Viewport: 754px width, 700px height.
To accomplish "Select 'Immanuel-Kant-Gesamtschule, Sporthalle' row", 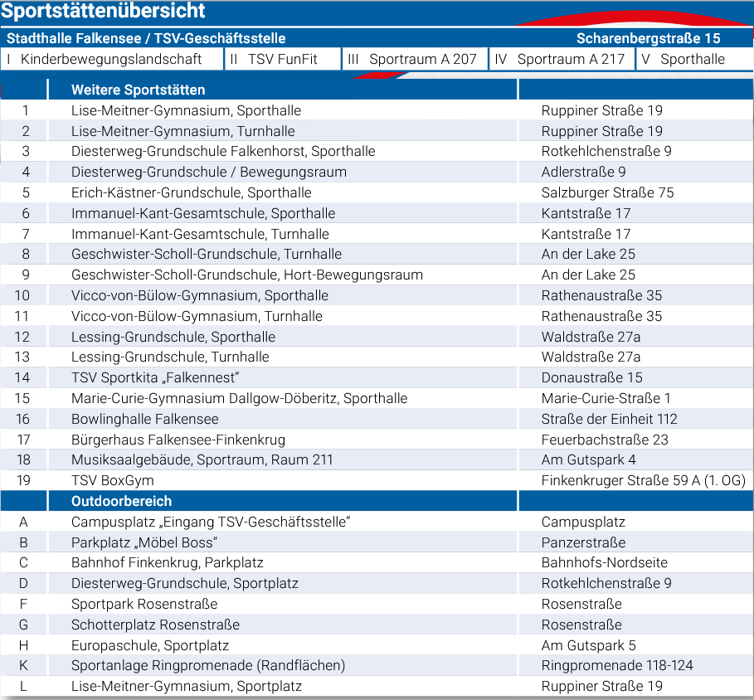I will 377,213.
